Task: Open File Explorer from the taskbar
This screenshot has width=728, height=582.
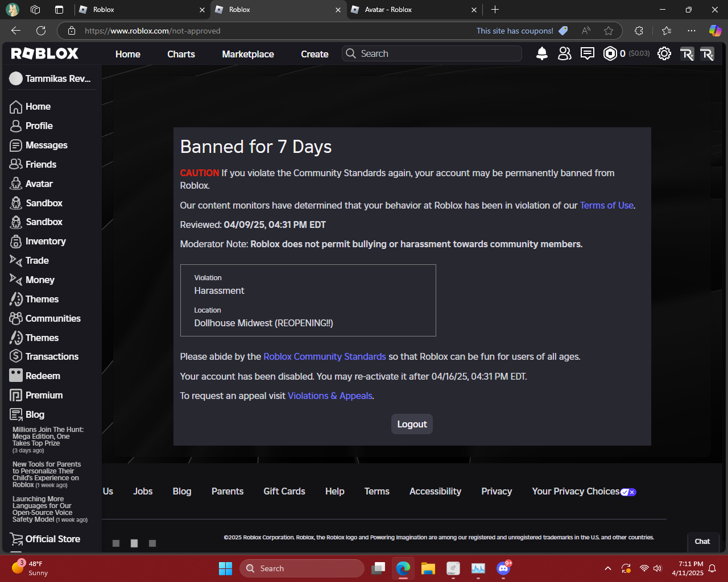Action: click(x=428, y=568)
